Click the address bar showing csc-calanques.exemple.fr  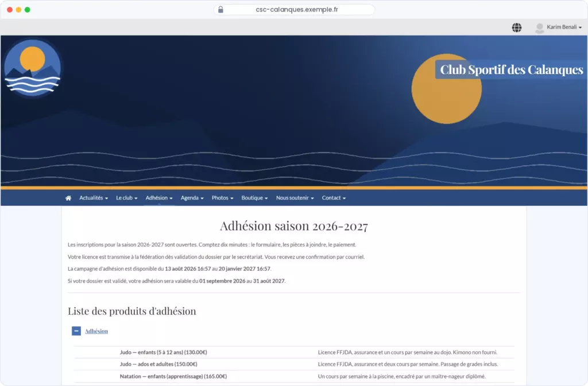295,9
